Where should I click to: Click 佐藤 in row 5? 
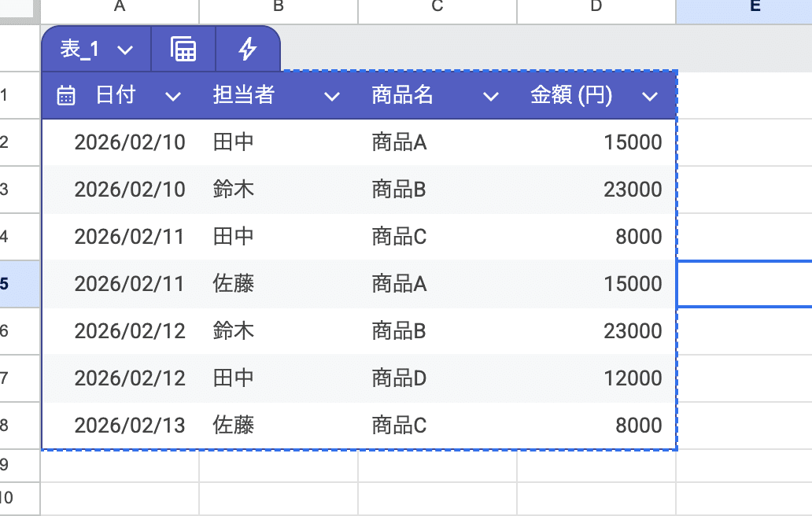tap(233, 284)
